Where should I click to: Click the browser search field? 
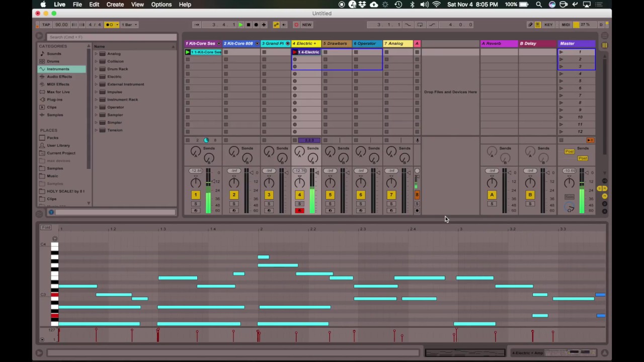(112, 37)
